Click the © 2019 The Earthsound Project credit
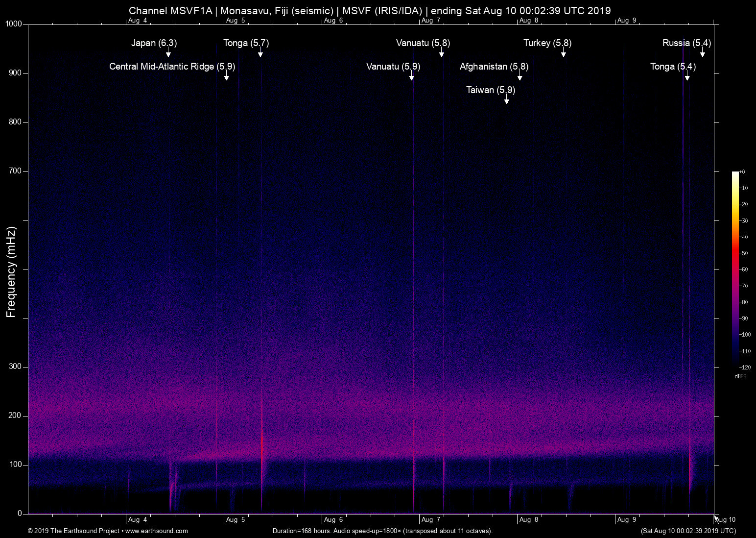The height and width of the screenshot is (538, 756). pyautogui.click(x=73, y=531)
